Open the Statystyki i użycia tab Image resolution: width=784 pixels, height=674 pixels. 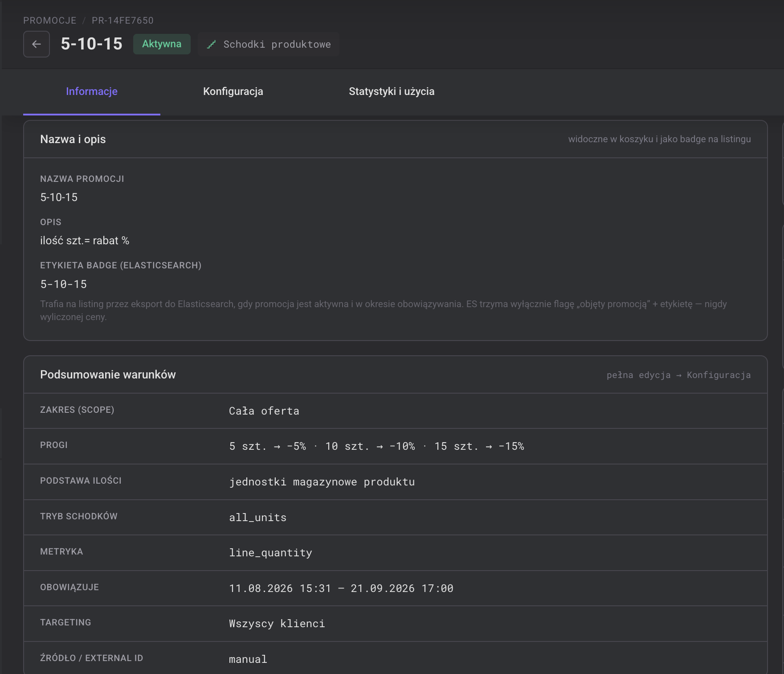pyautogui.click(x=392, y=91)
